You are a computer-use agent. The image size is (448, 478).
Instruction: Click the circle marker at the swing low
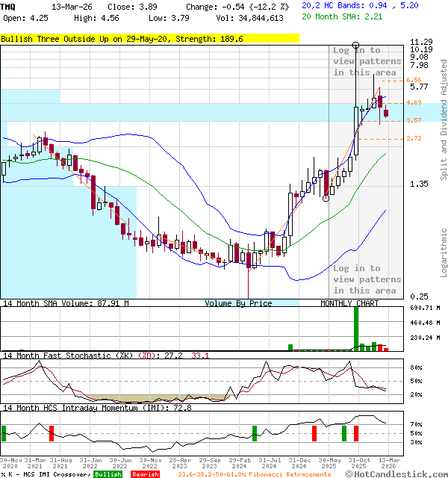[326, 198]
